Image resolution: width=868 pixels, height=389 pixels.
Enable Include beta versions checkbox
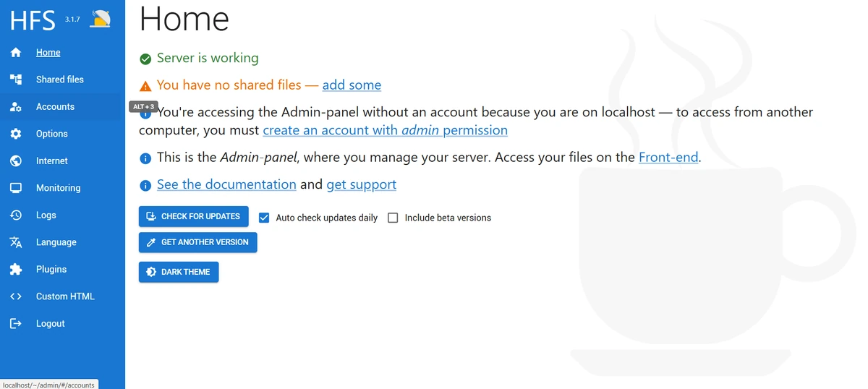393,218
